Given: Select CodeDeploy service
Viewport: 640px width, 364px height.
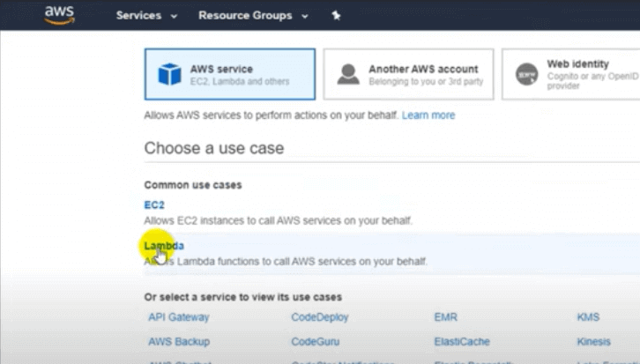Looking at the screenshot, I should pyautogui.click(x=320, y=317).
